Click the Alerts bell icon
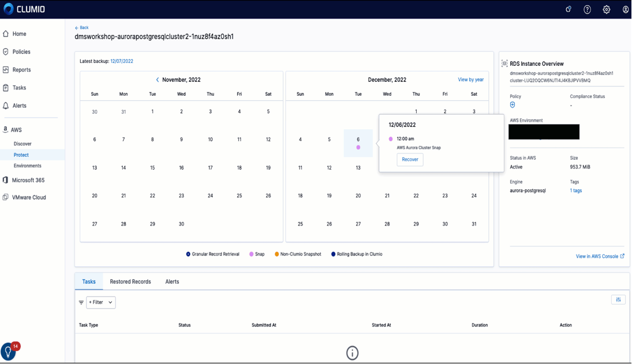This screenshot has height=364, width=632. click(x=6, y=106)
